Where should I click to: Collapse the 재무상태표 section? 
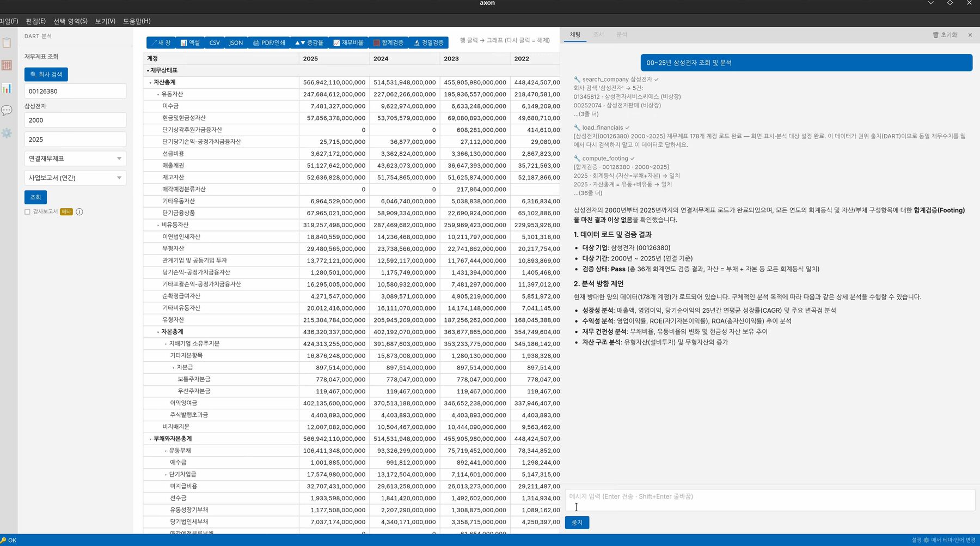[x=148, y=71]
